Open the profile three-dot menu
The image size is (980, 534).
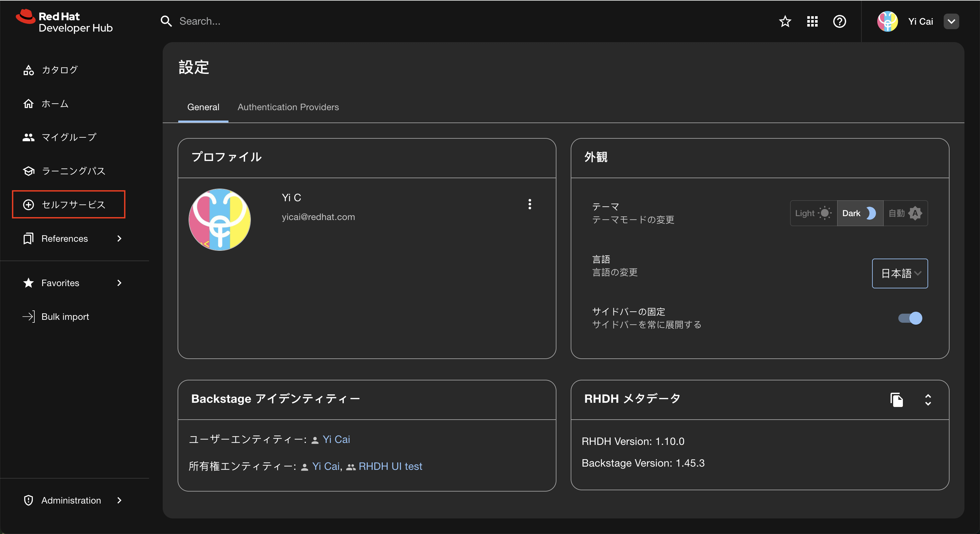530,204
